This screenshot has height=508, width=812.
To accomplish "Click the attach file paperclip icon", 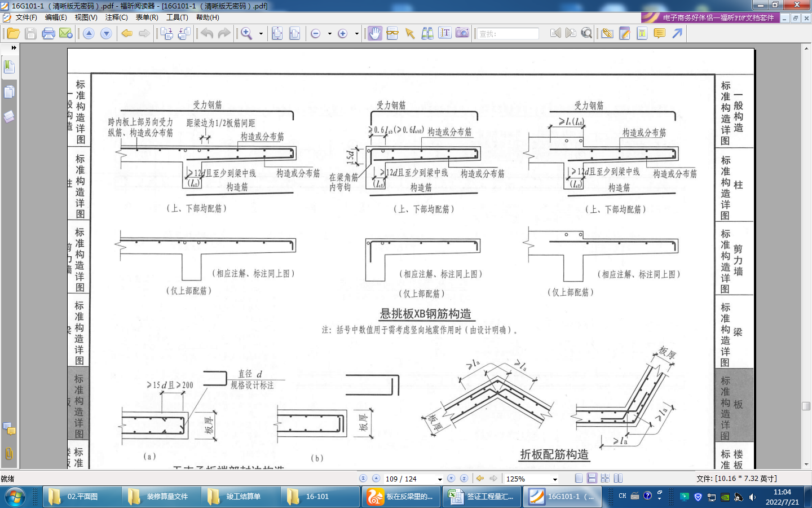I will [607, 33].
